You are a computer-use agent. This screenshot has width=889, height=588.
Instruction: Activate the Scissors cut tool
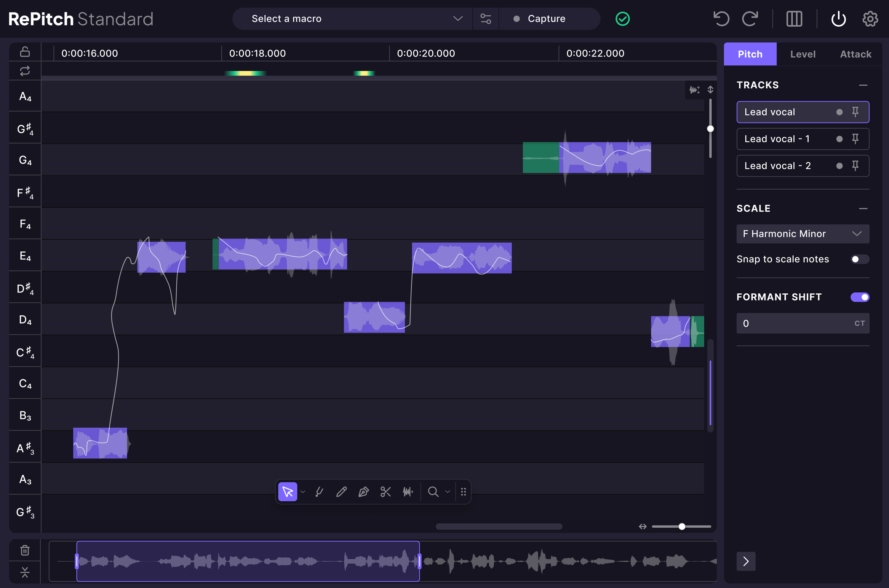pyautogui.click(x=386, y=491)
